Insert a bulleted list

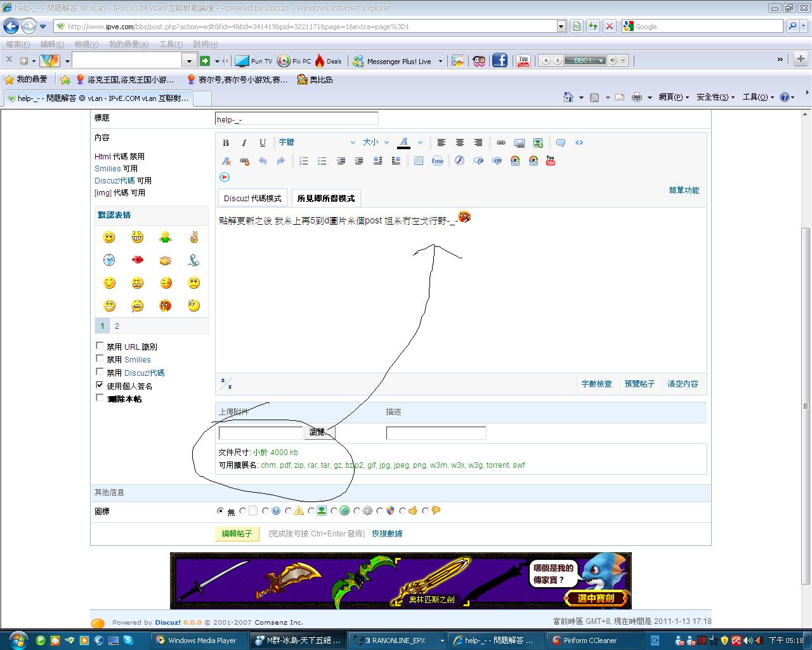coord(322,161)
